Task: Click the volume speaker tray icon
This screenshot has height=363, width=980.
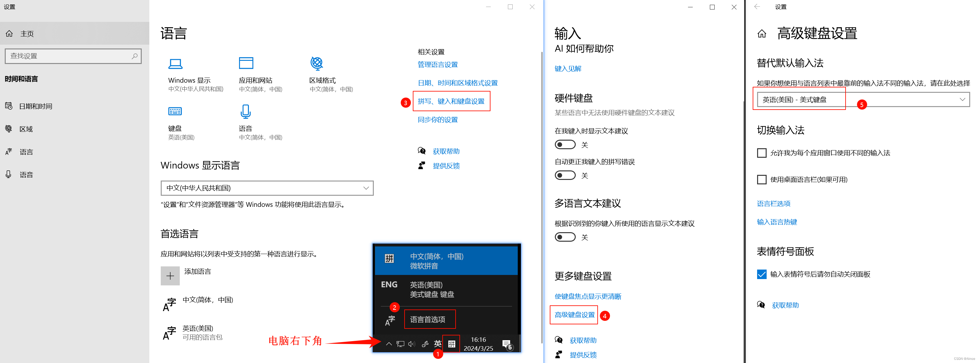Action: (412, 344)
